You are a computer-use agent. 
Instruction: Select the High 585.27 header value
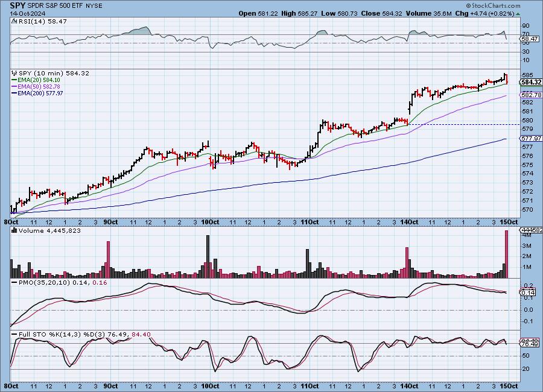coord(299,13)
